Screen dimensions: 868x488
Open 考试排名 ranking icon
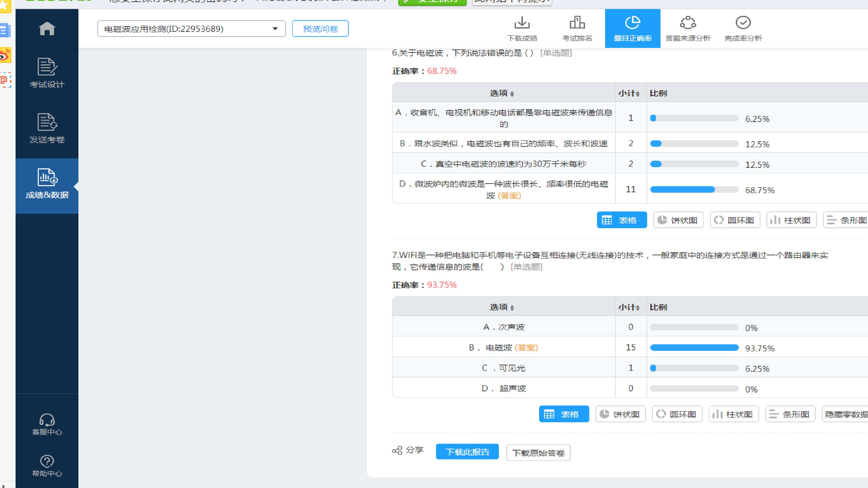(x=577, y=23)
